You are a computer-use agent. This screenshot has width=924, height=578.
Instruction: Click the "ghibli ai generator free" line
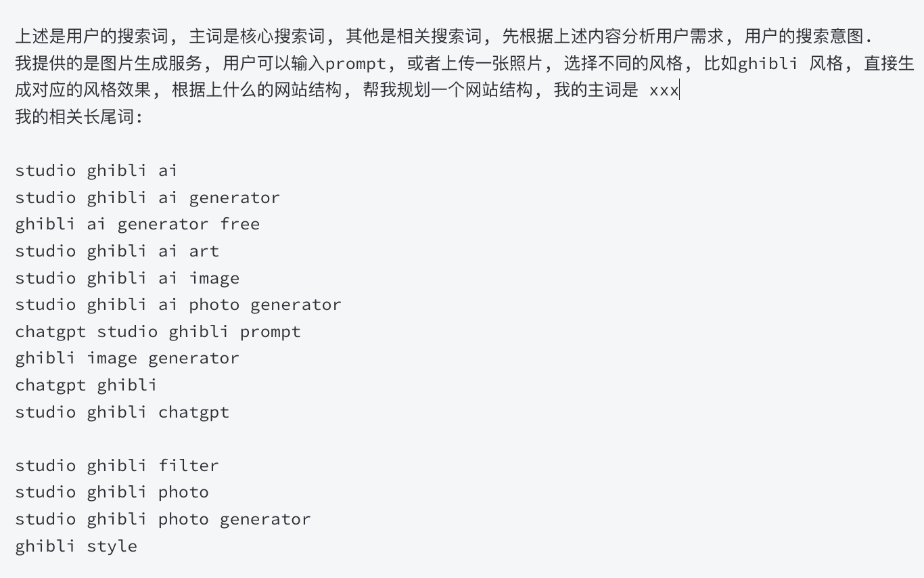coord(137,224)
